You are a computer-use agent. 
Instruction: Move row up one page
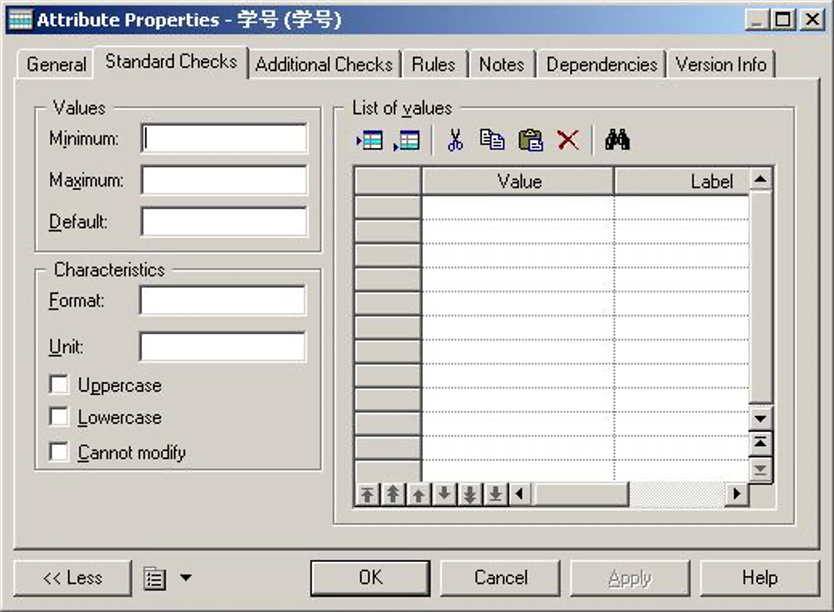click(x=393, y=494)
